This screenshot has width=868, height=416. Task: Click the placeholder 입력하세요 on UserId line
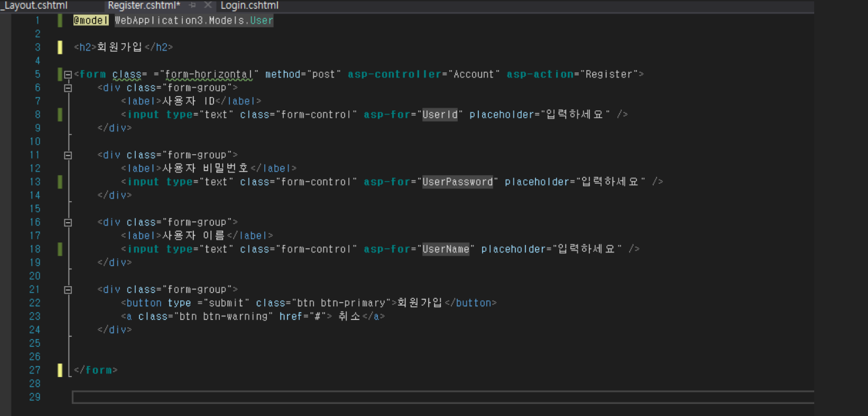tap(576, 114)
